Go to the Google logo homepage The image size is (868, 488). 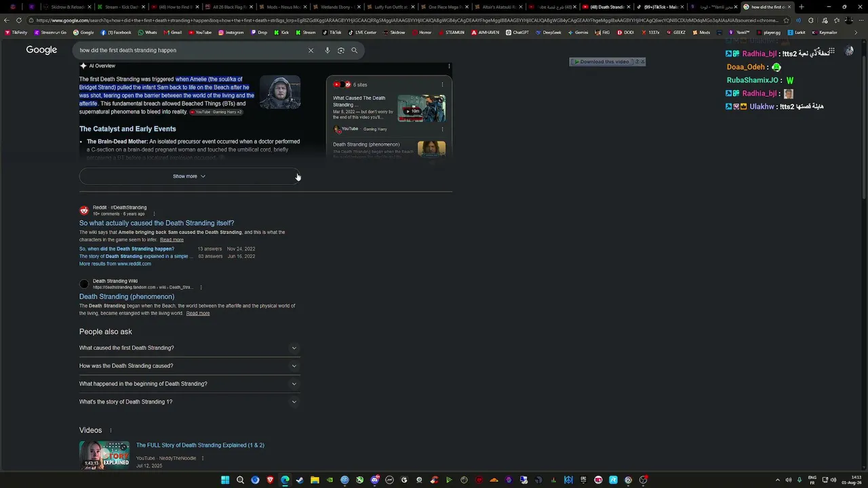tap(41, 50)
